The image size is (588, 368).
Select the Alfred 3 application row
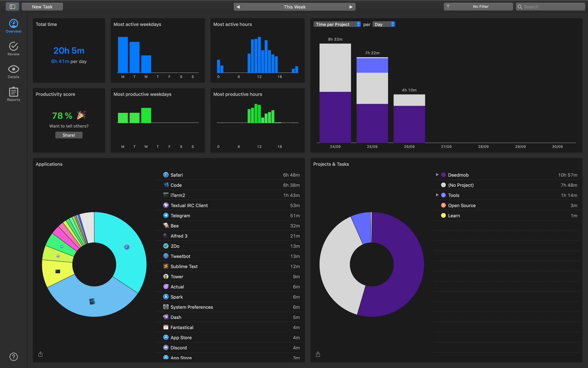230,236
